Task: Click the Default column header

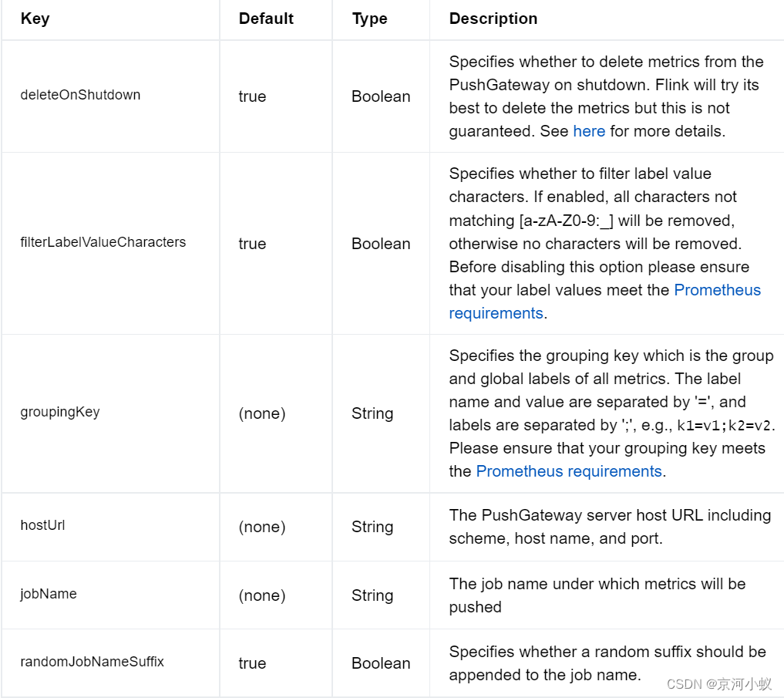Action: coord(265,19)
